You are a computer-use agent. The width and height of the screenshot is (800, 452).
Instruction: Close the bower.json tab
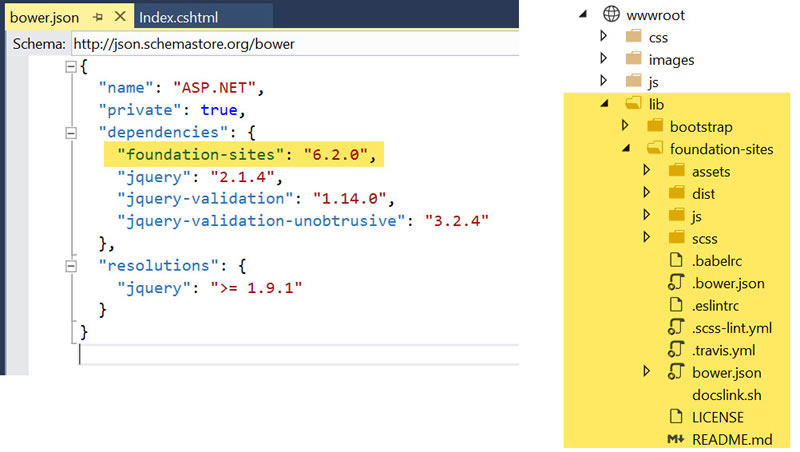click(120, 17)
